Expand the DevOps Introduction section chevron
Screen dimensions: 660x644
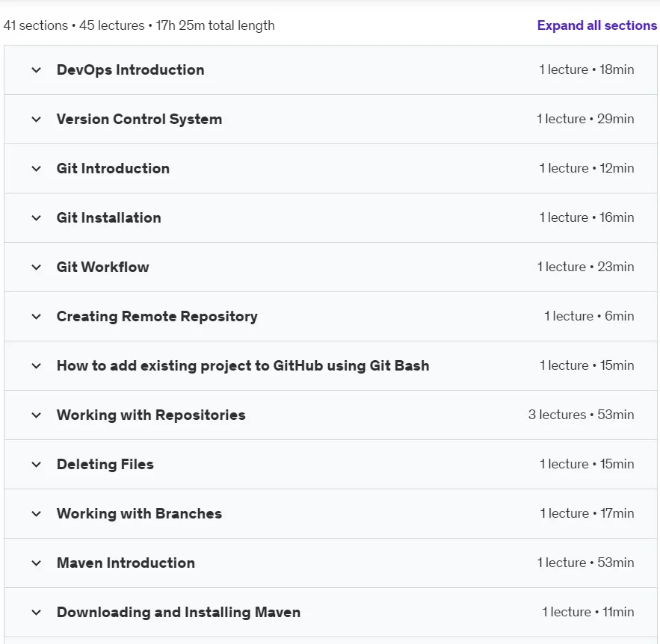(x=37, y=69)
